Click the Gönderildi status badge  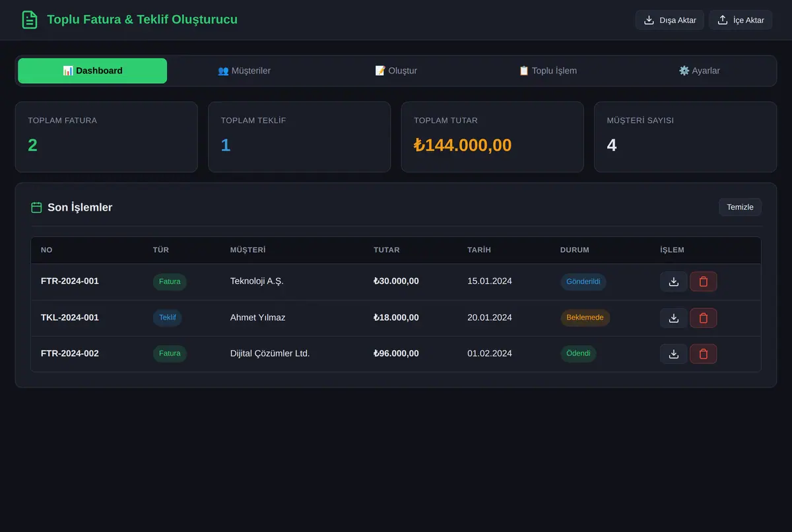(583, 282)
